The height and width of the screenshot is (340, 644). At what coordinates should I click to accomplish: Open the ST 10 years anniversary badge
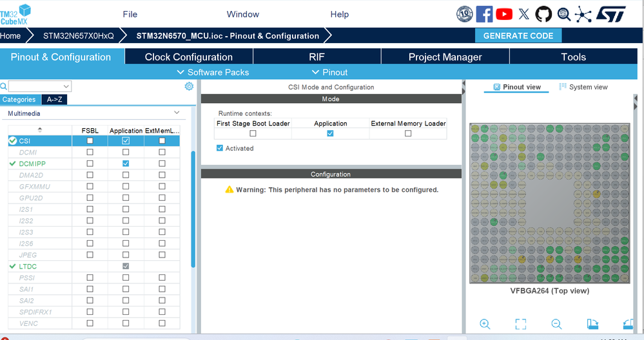(465, 14)
